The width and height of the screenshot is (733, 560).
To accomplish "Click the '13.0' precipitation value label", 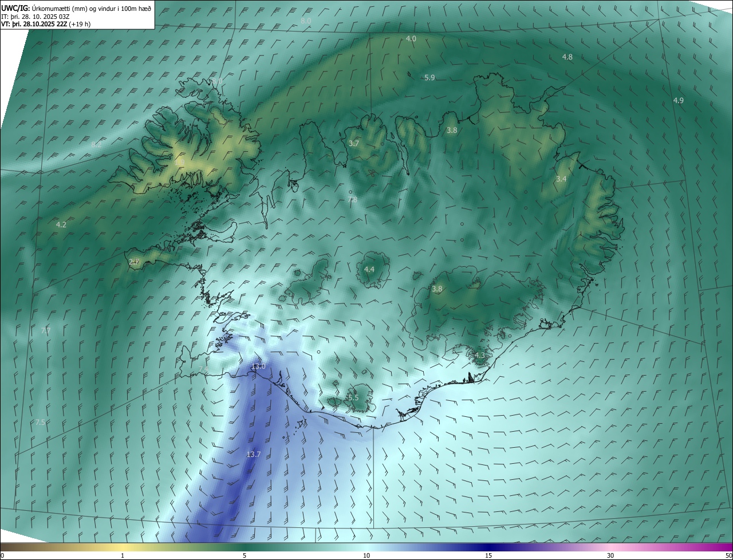I will (x=259, y=366).
